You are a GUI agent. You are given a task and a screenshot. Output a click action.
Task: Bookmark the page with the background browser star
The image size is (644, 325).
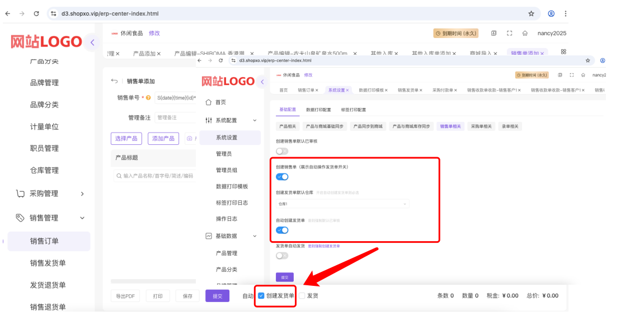(531, 13)
